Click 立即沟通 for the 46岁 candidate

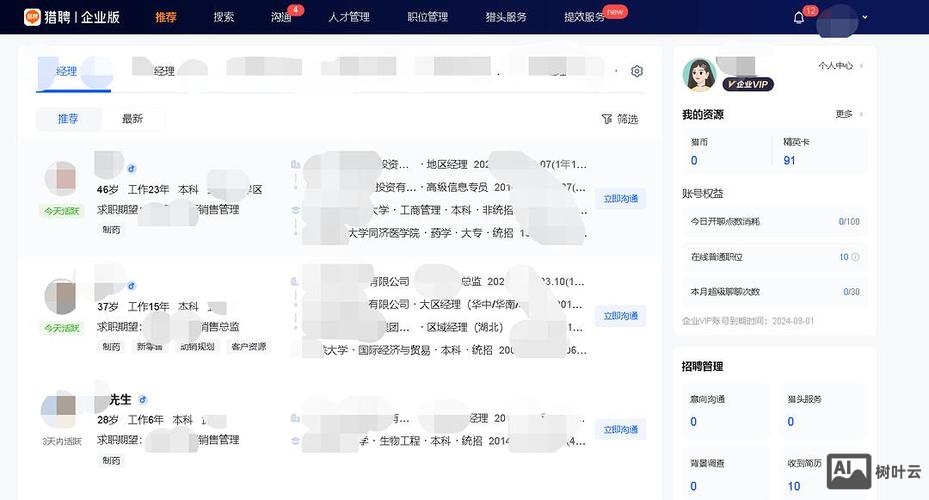[620, 199]
